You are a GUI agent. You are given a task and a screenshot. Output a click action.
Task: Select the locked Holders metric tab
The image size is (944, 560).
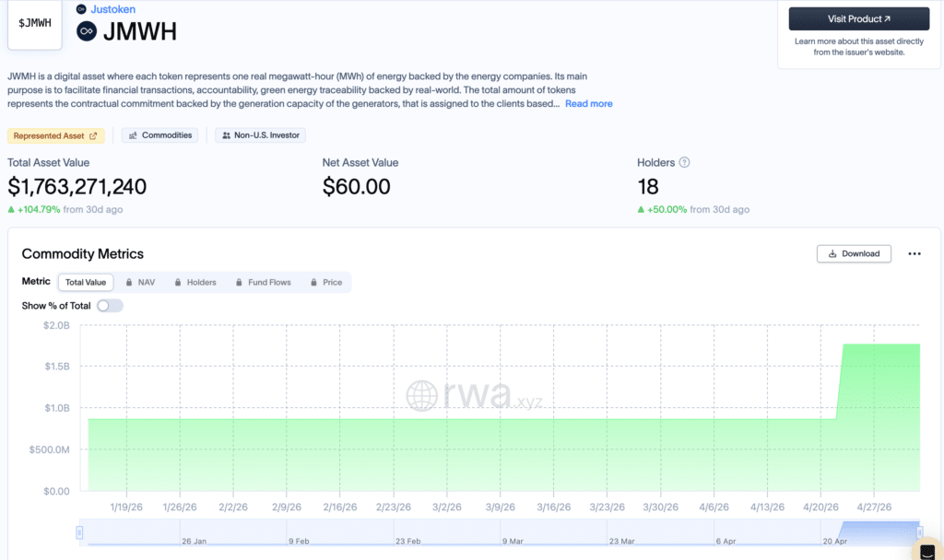[195, 282]
